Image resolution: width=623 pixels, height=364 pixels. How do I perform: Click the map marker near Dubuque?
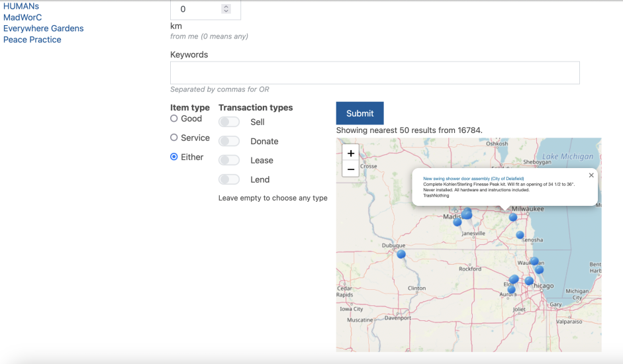(x=401, y=254)
